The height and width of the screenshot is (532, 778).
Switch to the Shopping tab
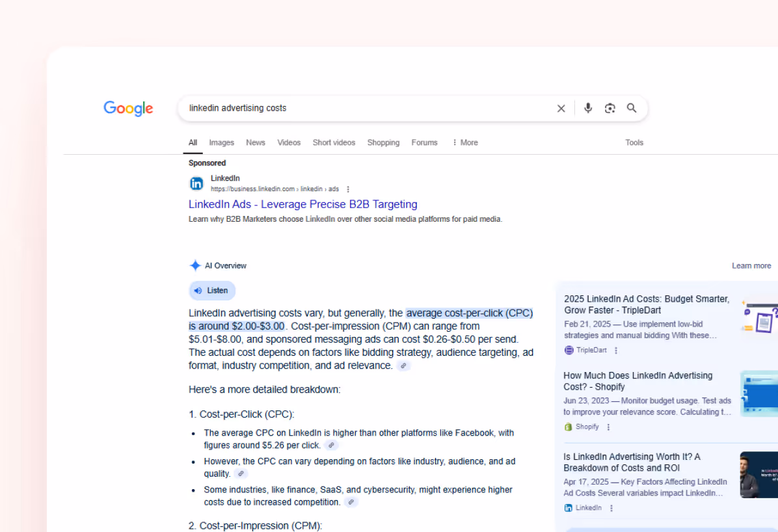pos(383,142)
